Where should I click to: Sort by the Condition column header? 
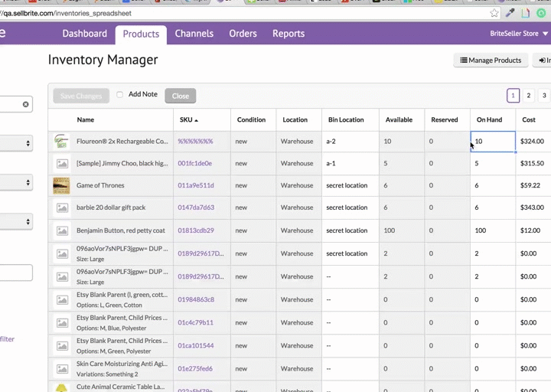pos(251,120)
